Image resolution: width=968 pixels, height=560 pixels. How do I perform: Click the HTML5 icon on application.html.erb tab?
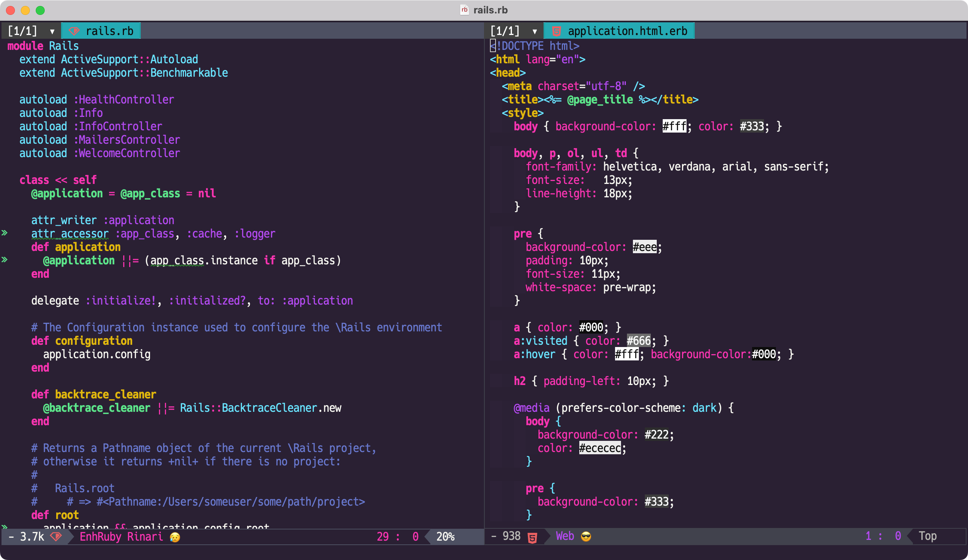click(556, 31)
